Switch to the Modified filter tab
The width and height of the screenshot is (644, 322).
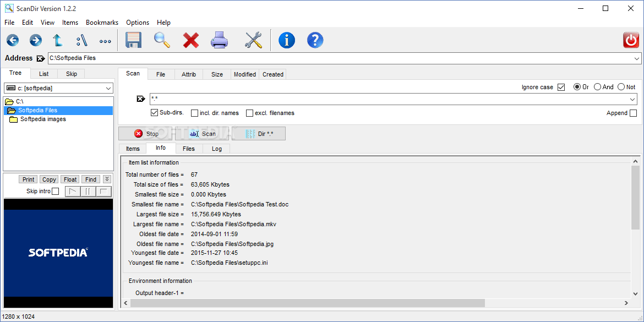pos(245,74)
